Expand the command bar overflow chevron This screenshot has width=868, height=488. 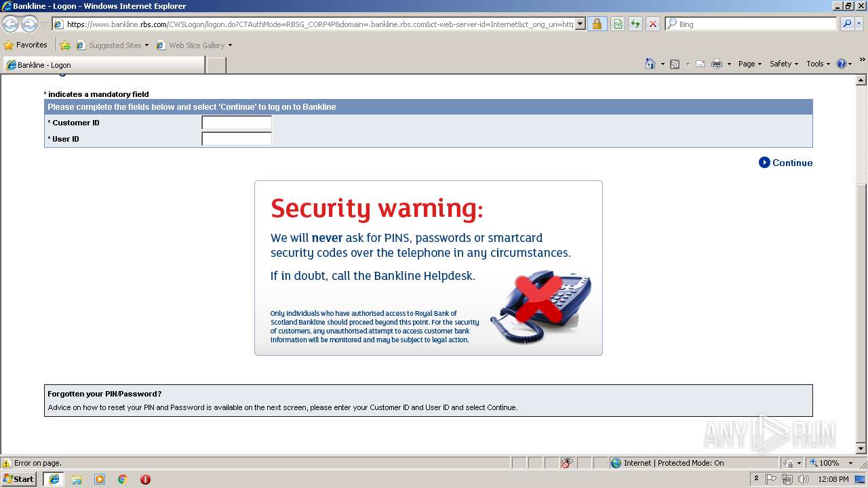863,60
